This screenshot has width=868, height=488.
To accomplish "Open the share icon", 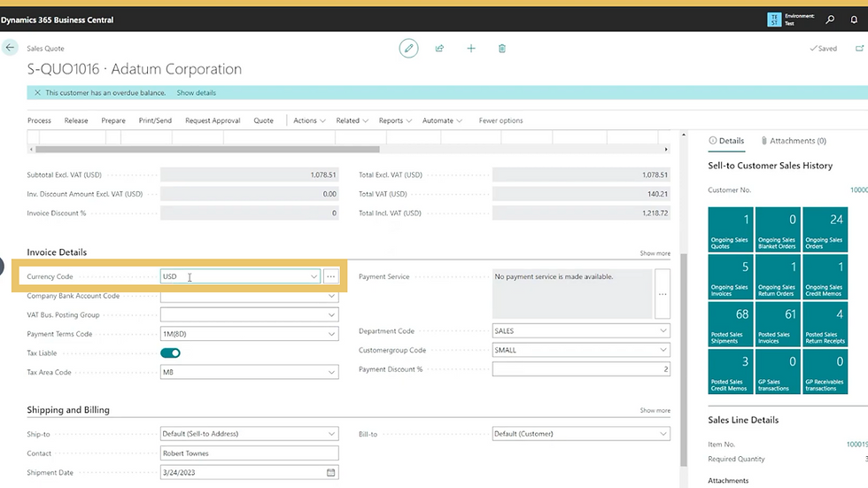I will tap(439, 48).
